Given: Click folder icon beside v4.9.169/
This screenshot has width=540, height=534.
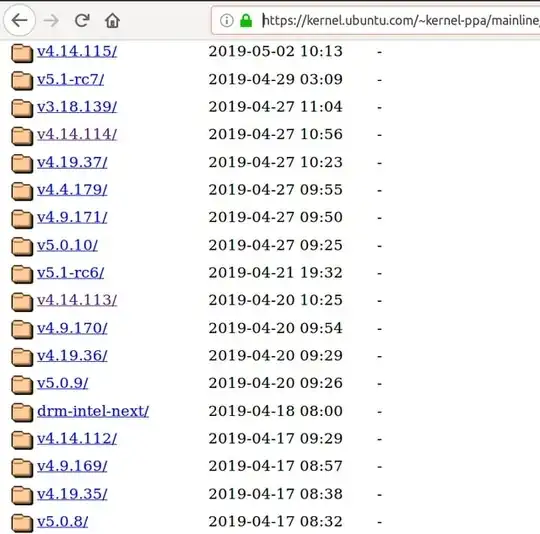Looking at the screenshot, I should pos(22,468).
